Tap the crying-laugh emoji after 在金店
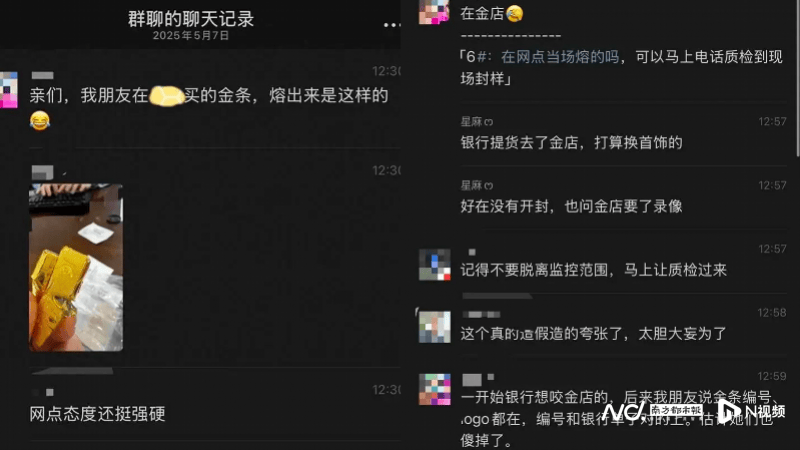Screen dimensions: 800x450 514,13
